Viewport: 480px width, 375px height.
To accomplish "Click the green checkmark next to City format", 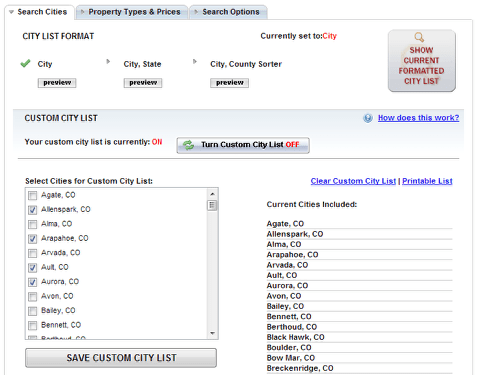I will (x=25, y=63).
